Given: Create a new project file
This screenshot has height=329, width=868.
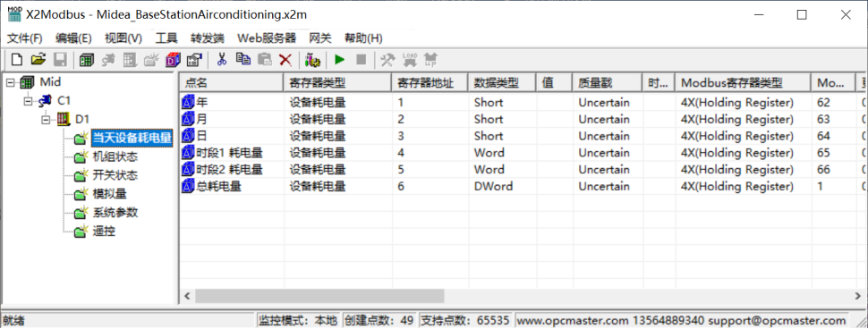Looking at the screenshot, I should tap(17, 59).
